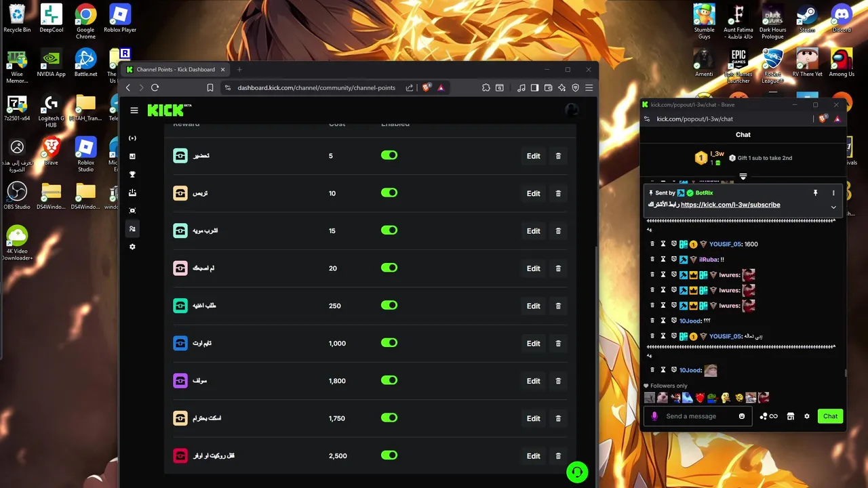Image resolution: width=868 pixels, height=488 pixels.
Task: Select Channel Points - Kick Dashboard tab
Action: point(176,69)
